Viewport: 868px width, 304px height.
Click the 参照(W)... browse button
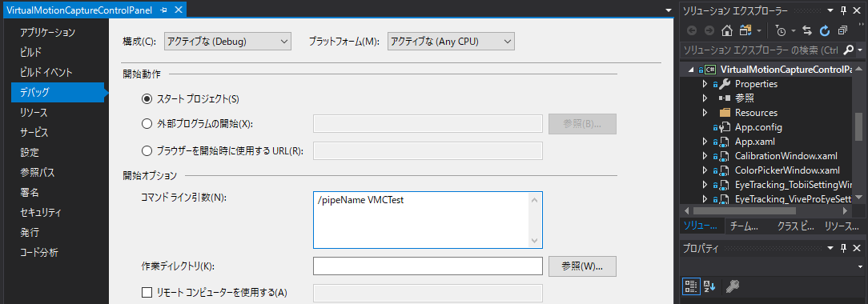(x=582, y=266)
